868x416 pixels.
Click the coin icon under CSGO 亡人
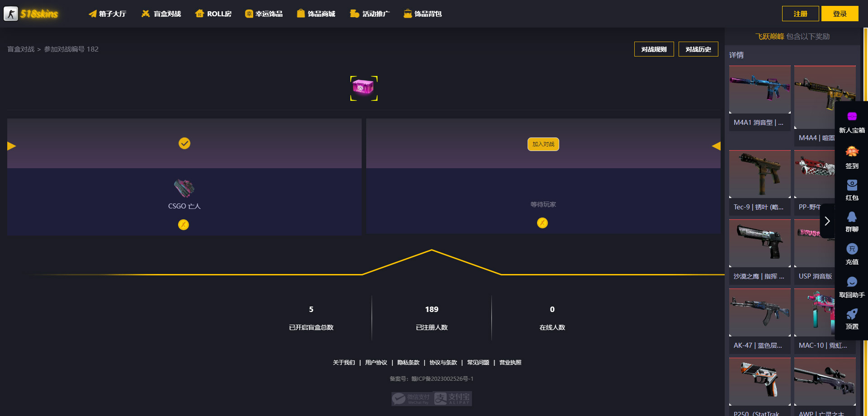[184, 224]
